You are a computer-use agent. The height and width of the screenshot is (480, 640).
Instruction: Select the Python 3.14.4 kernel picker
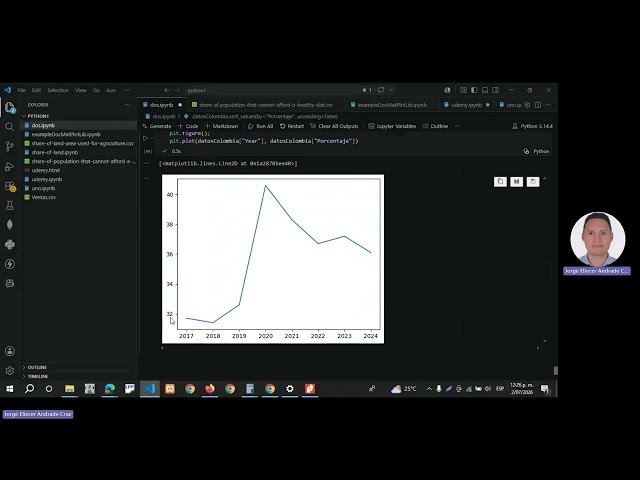[x=532, y=126]
